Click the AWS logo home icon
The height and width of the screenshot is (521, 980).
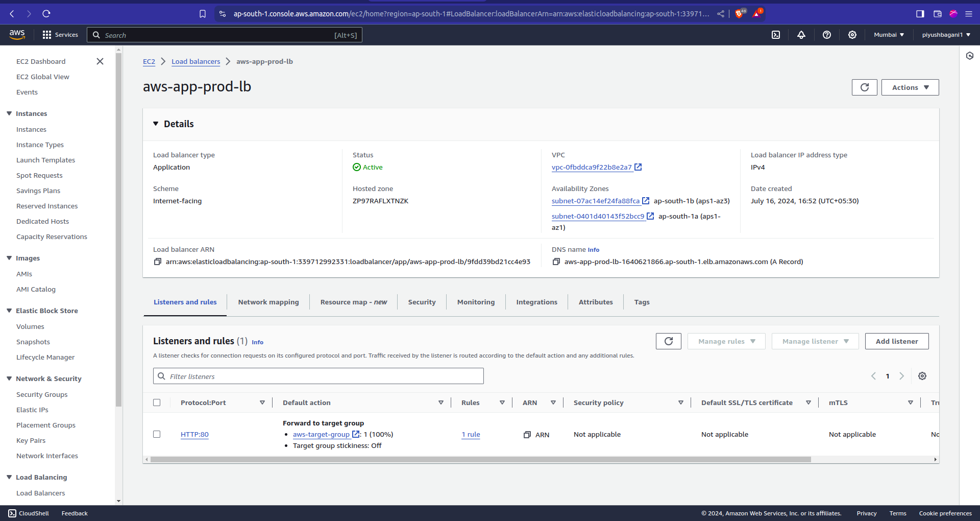pyautogui.click(x=17, y=35)
